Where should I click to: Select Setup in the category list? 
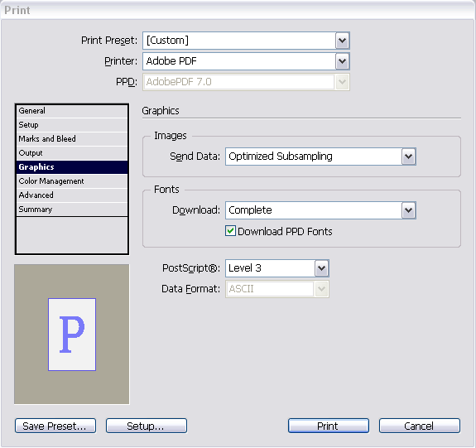click(x=72, y=125)
